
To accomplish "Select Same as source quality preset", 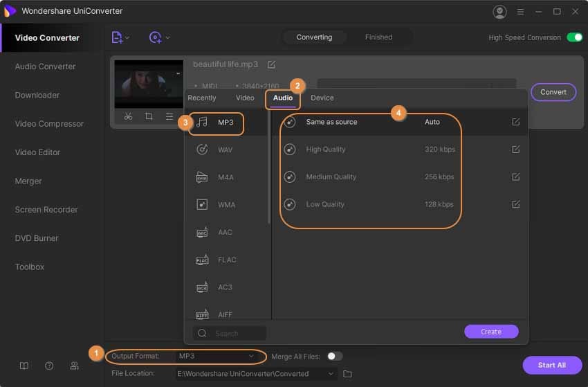I will [x=400, y=122].
